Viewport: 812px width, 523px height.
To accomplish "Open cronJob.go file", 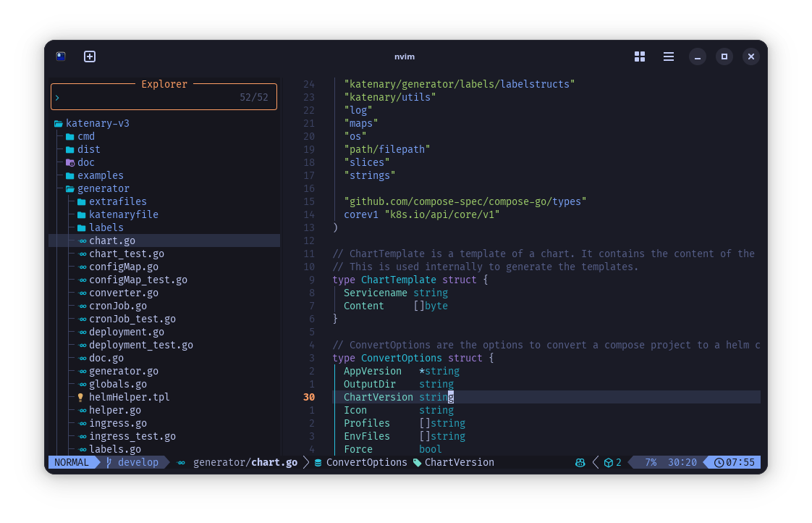I will tap(117, 306).
